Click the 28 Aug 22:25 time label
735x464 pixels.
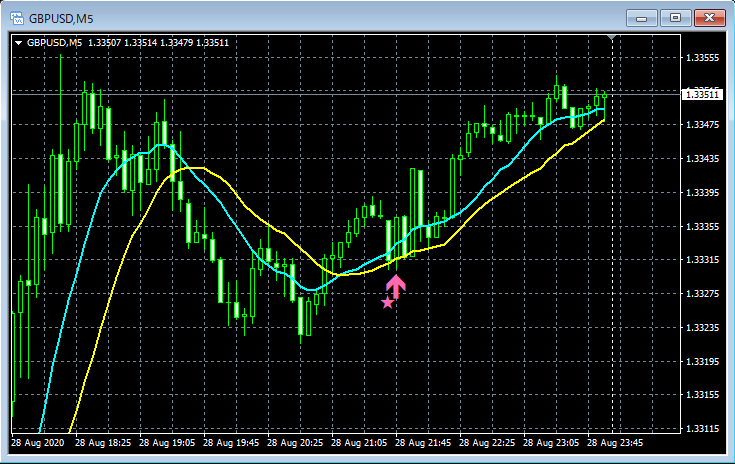[x=487, y=442]
